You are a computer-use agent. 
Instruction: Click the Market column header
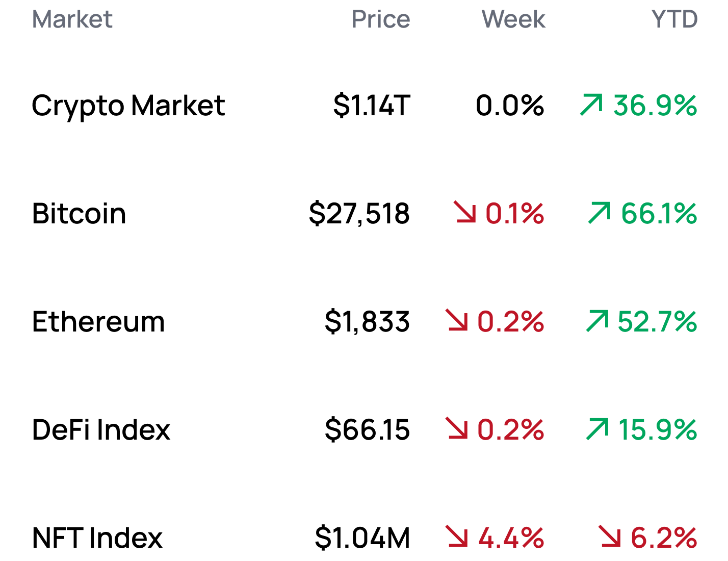[x=72, y=19]
